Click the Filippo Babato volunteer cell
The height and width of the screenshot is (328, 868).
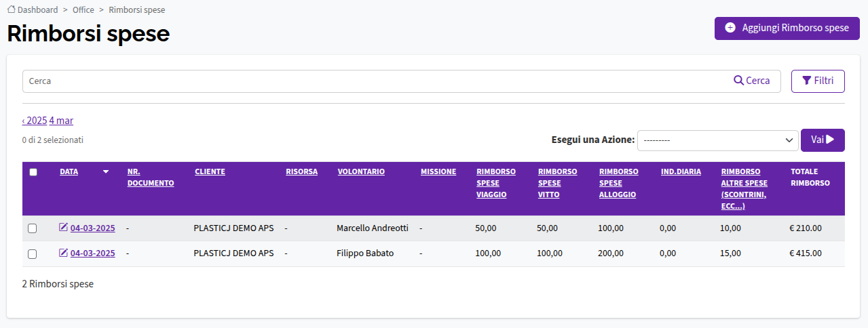click(365, 253)
